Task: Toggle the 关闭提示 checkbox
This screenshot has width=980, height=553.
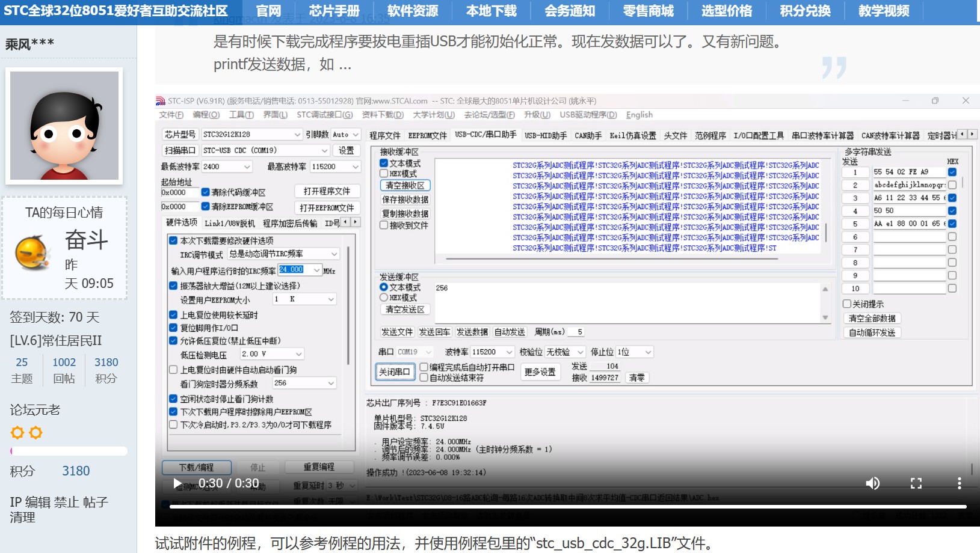Action: [847, 304]
